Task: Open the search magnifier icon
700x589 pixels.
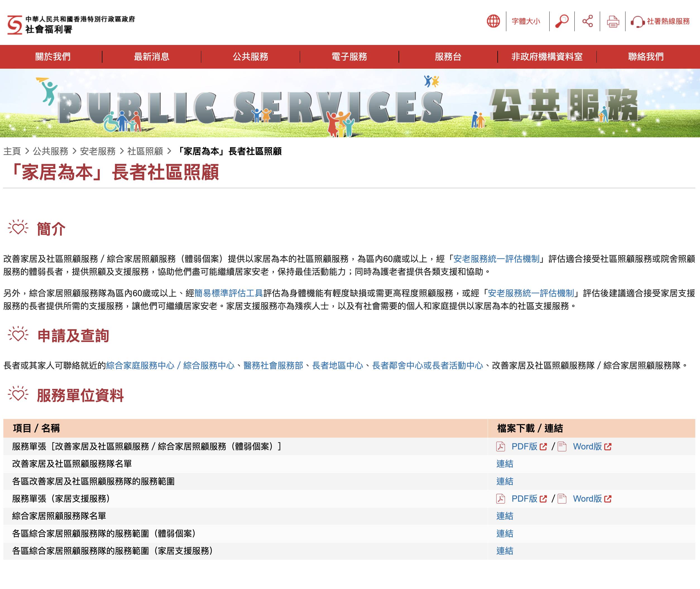Action: click(562, 21)
